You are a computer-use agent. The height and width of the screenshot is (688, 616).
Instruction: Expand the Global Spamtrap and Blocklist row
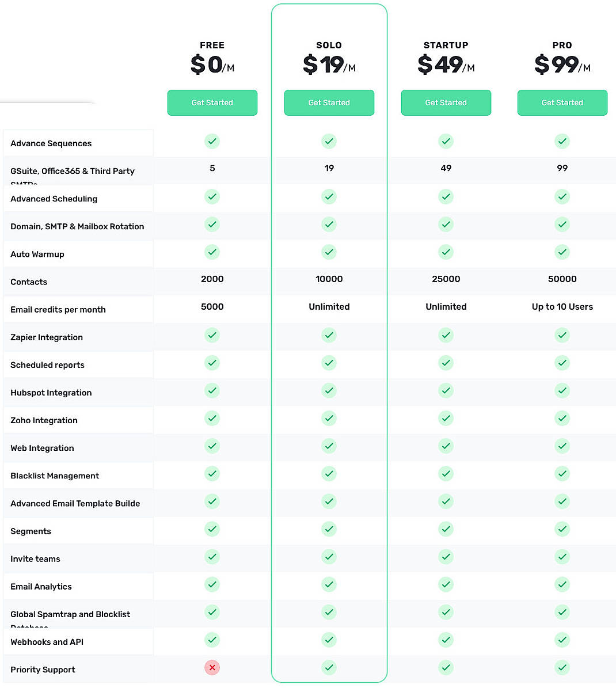70,614
